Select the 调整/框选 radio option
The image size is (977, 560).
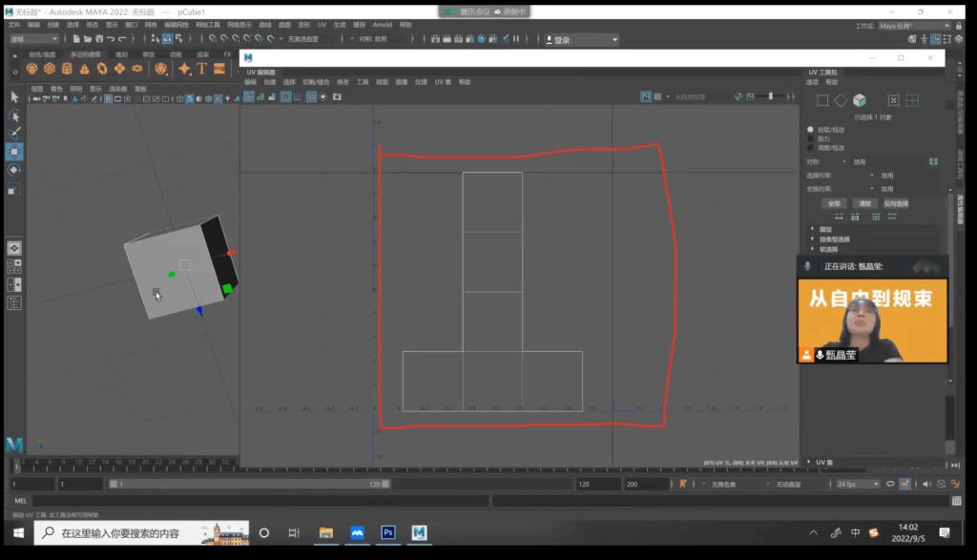pyautogui.click(x=811, y=148)
